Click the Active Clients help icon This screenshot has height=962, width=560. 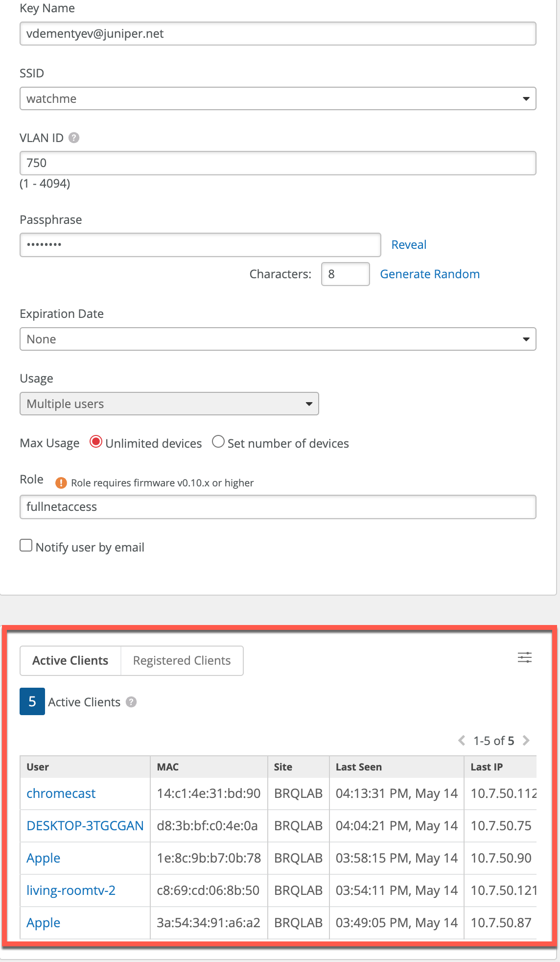(x=131, y=702)
